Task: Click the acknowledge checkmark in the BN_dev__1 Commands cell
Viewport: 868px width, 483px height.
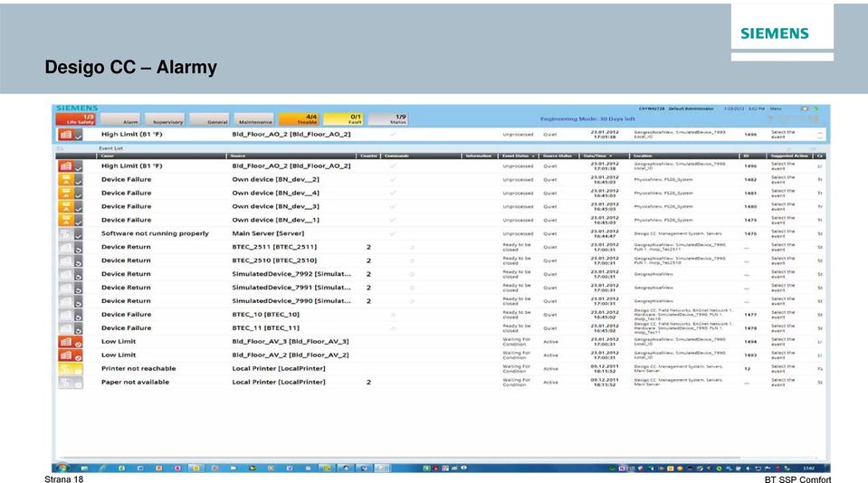Action: pyautogui.click(x=393, y=220)
